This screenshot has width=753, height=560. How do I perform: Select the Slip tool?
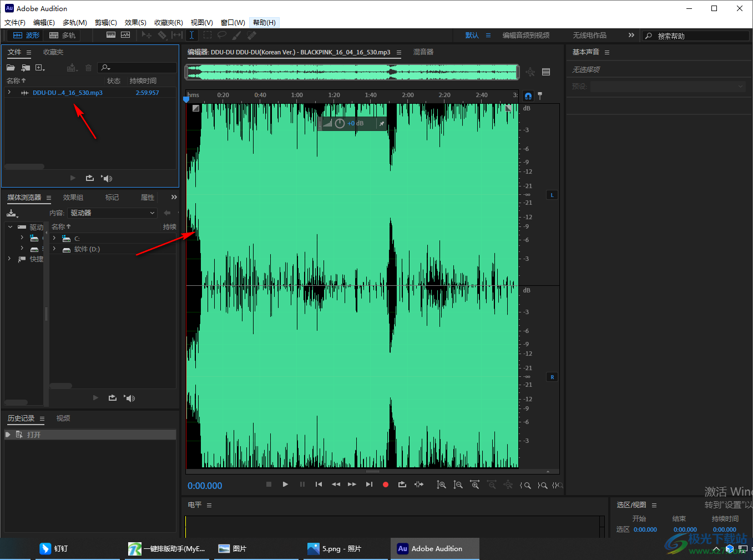coord(177,35)
